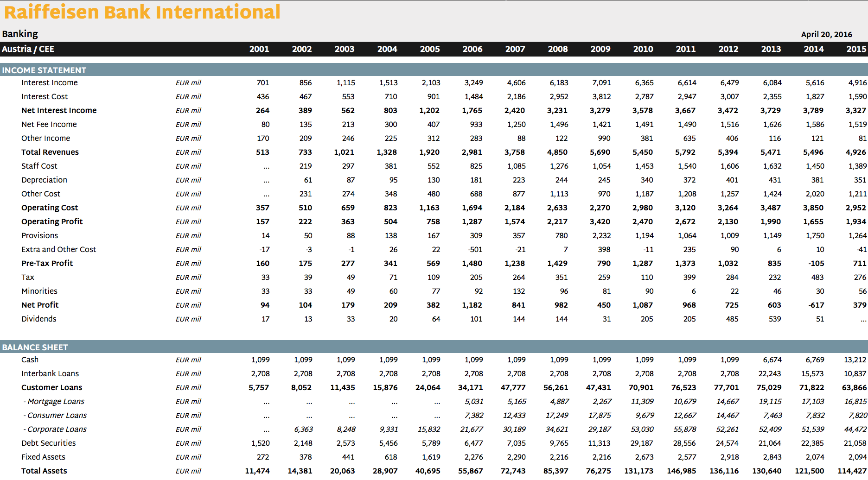
Task: Click the 2012 column header
Action: 728,49
